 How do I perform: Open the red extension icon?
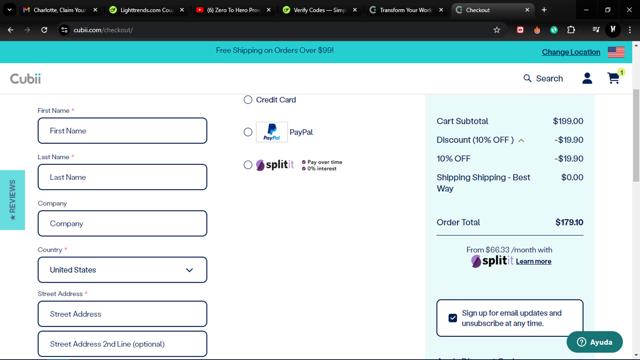520,30
